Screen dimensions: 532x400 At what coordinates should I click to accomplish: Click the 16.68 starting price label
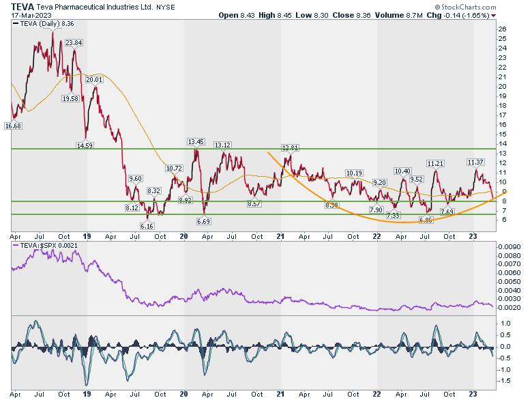tap(13, 126)
